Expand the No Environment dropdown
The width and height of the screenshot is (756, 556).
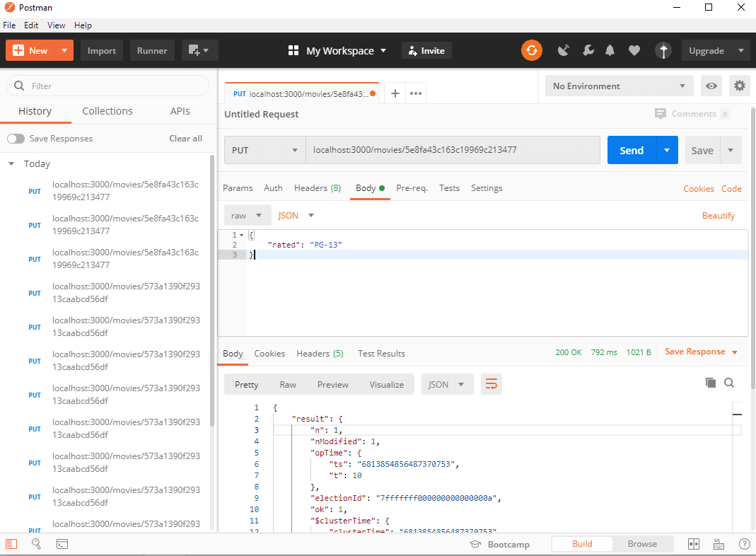pos(619,86)
